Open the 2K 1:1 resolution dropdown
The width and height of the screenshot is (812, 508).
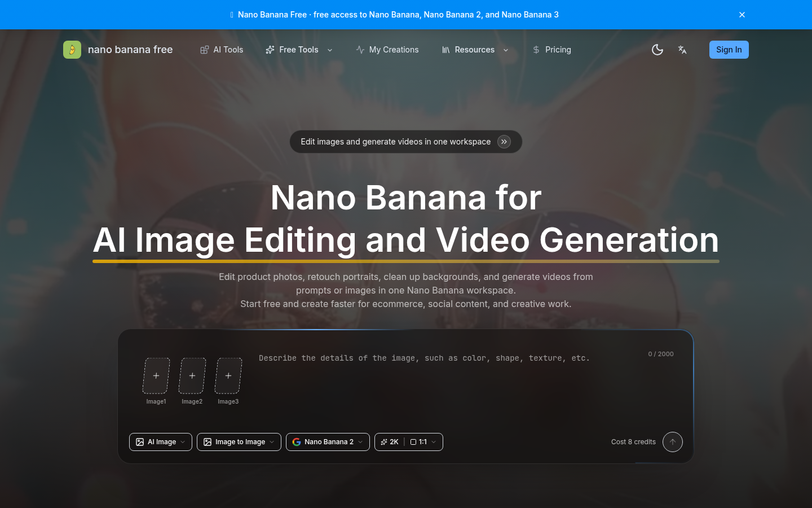(x=409, y=442)
